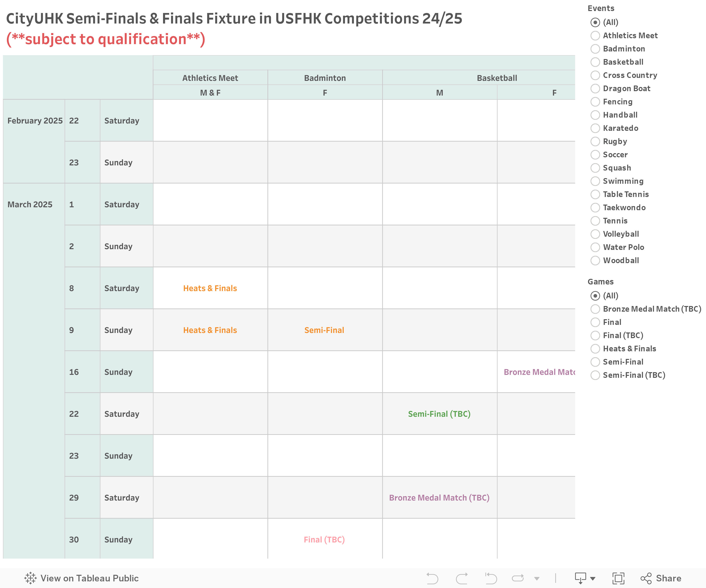Click Bronze Medal Match (TBC) on March 29
This screenshot has width=706, height=588.
click(439, 498)
